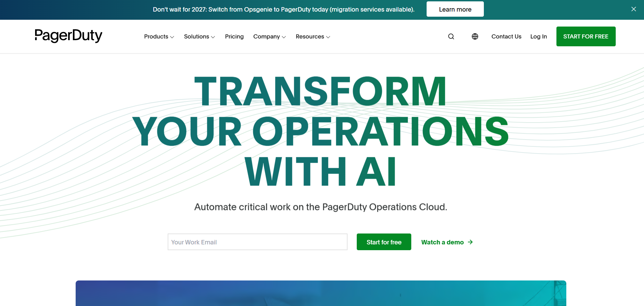Click the Start for free hero button

pos(384,242)
